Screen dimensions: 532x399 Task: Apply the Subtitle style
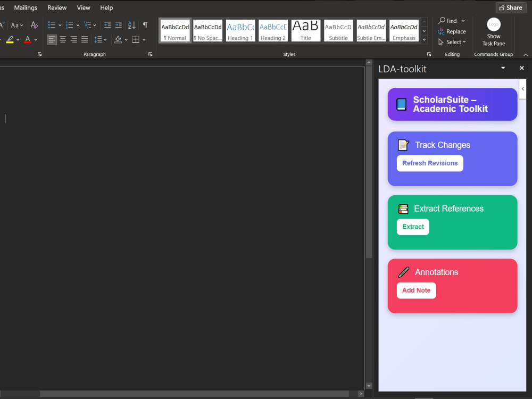pyautogui.click(x=338, y=30)
